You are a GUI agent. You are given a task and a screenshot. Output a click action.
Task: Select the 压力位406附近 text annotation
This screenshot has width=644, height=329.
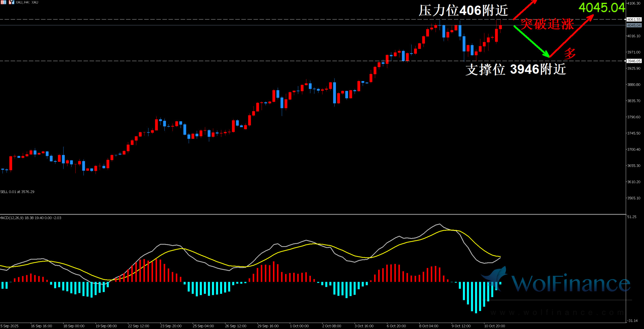[x=463, y=11]
